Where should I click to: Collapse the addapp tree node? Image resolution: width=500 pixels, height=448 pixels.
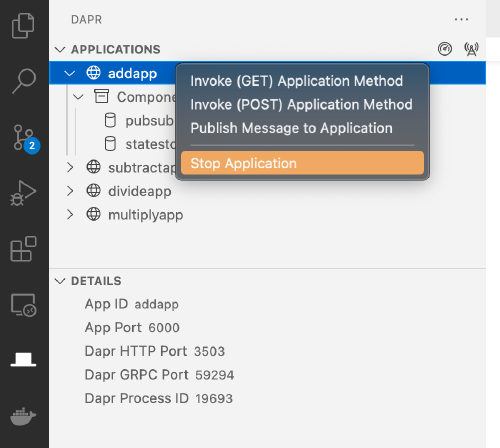pyautogui.click(x=69, y=73)
